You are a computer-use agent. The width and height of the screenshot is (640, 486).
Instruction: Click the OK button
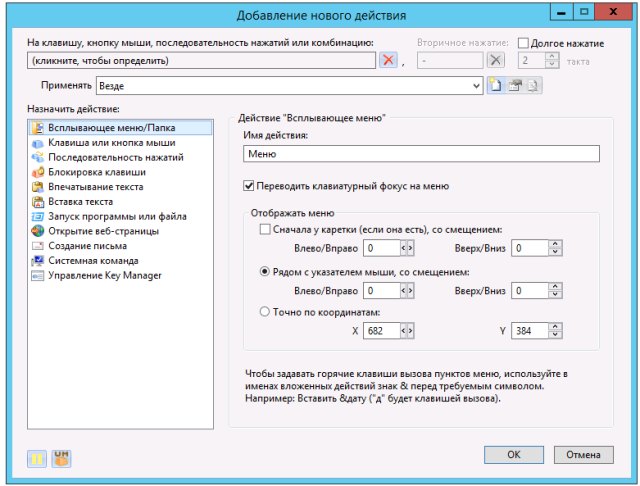[513, 455]
